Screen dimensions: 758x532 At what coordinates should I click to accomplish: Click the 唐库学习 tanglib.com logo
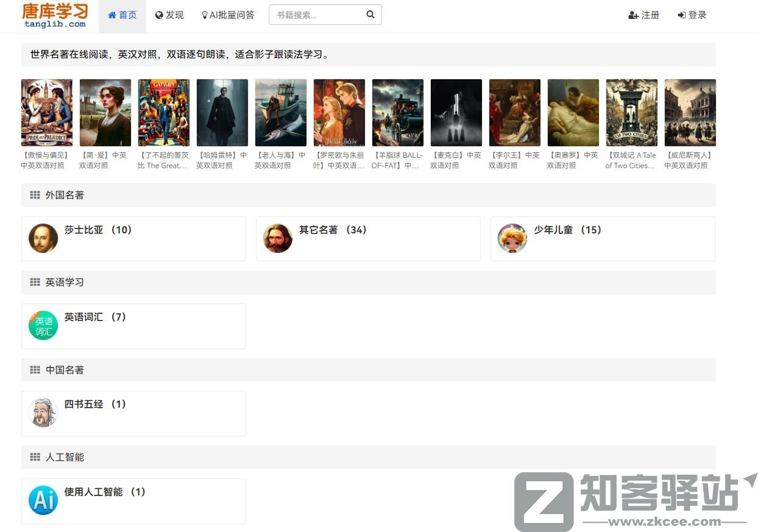55,15
